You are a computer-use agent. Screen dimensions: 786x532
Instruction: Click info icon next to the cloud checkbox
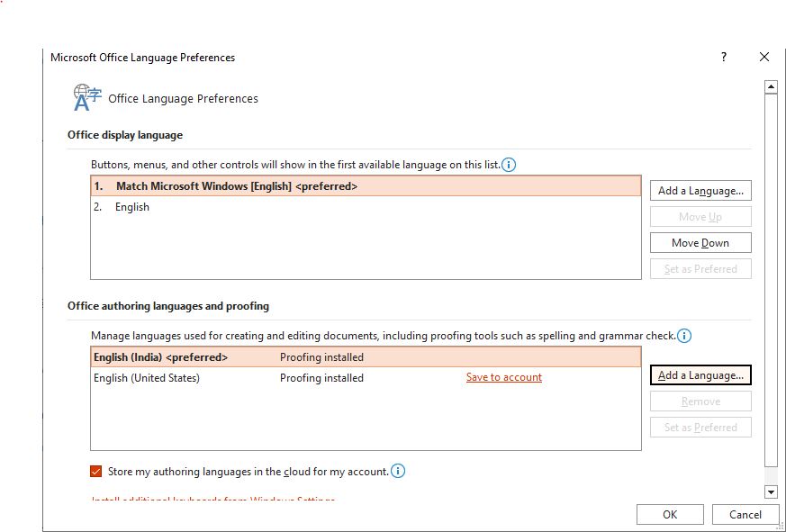pyautogui.click(x=397, y=471)
